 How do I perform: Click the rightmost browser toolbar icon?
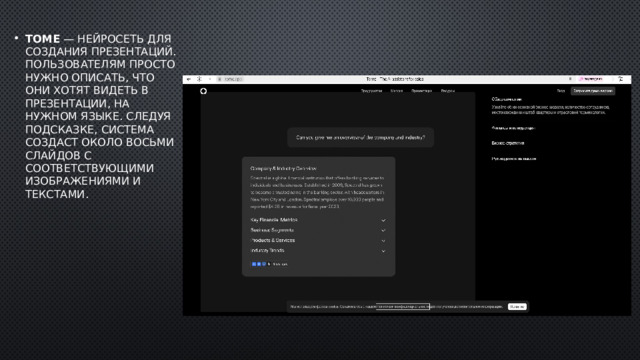point(621,79)
